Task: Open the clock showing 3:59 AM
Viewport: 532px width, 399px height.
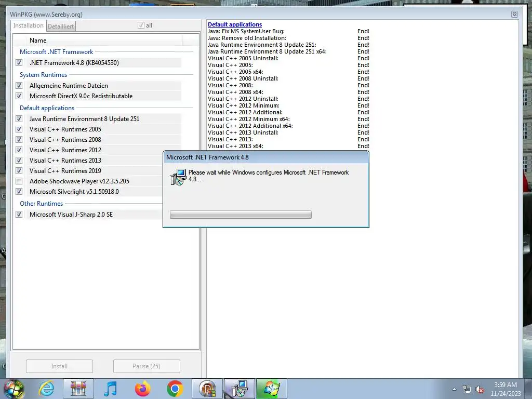Action: pos(505,385)
